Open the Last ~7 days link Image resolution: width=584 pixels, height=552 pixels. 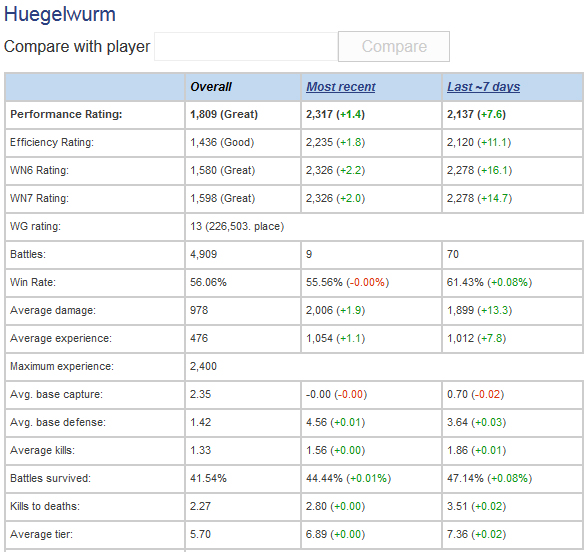click(x=483, y=87)
